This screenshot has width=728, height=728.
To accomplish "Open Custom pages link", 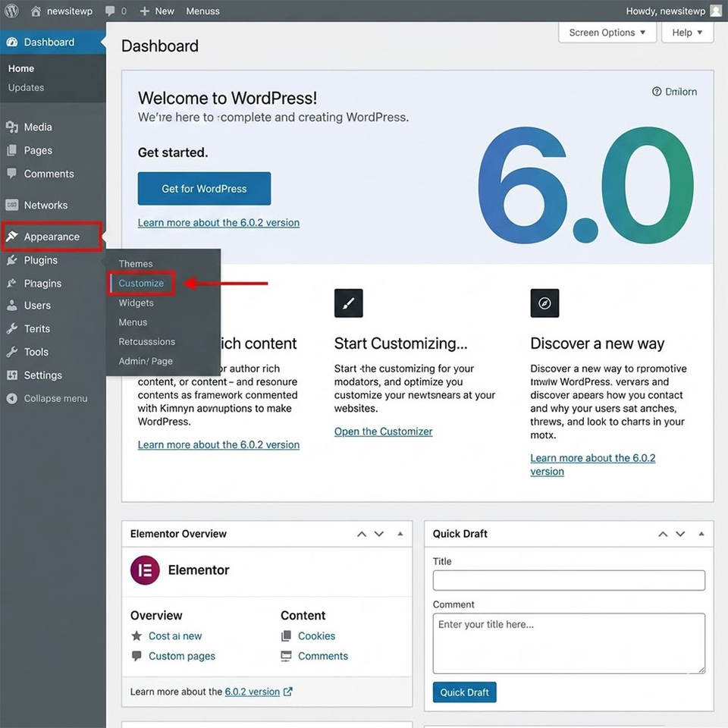I will pyautogui.click(x=182, y=656).
